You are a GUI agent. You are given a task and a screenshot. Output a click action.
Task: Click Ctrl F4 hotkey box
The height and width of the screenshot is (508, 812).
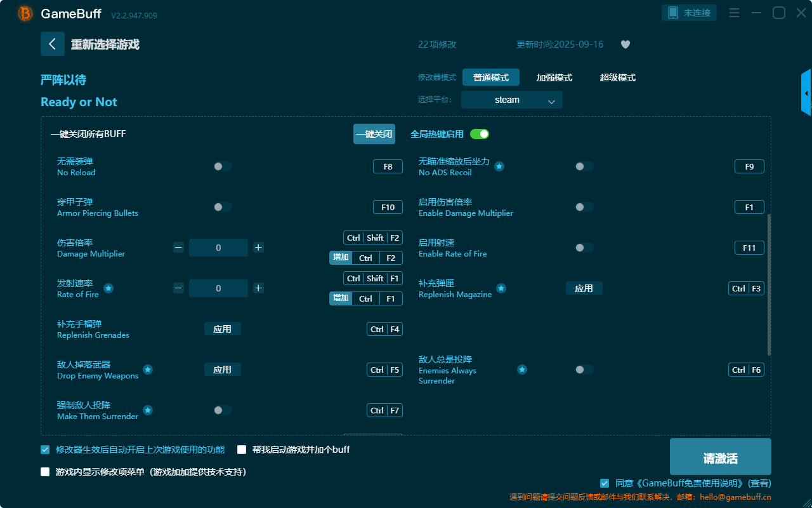point(384,329)
